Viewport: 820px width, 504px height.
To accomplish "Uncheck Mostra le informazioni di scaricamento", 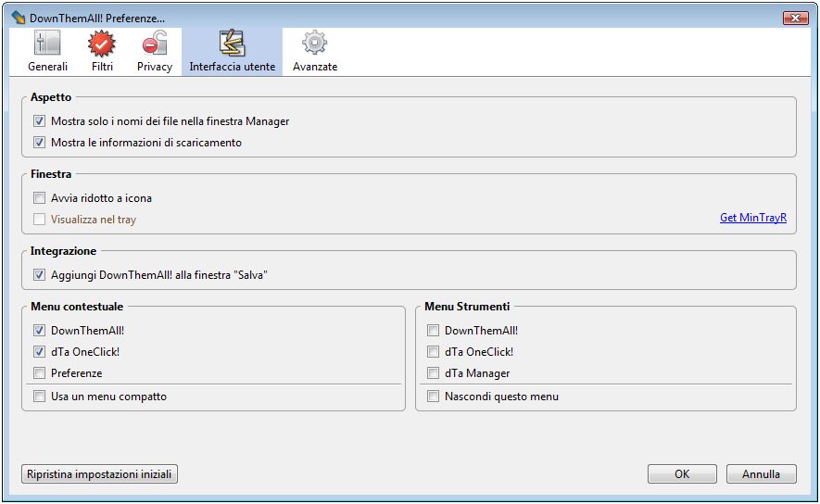I will pos(39,143).
